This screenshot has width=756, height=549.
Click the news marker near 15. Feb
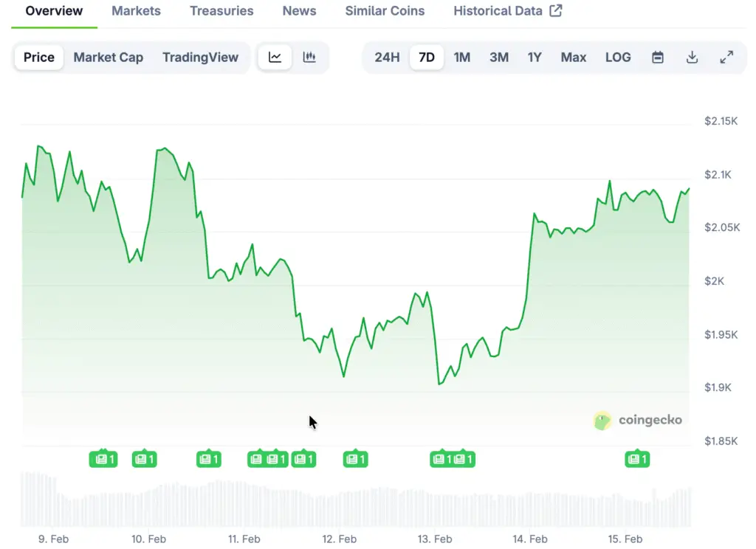[x=636, y=459]
